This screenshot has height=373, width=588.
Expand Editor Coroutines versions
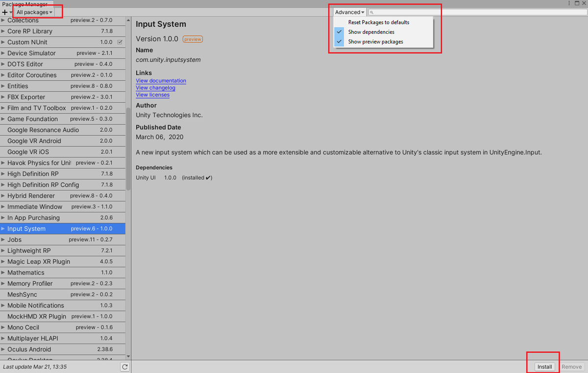[x=3, y=75]
